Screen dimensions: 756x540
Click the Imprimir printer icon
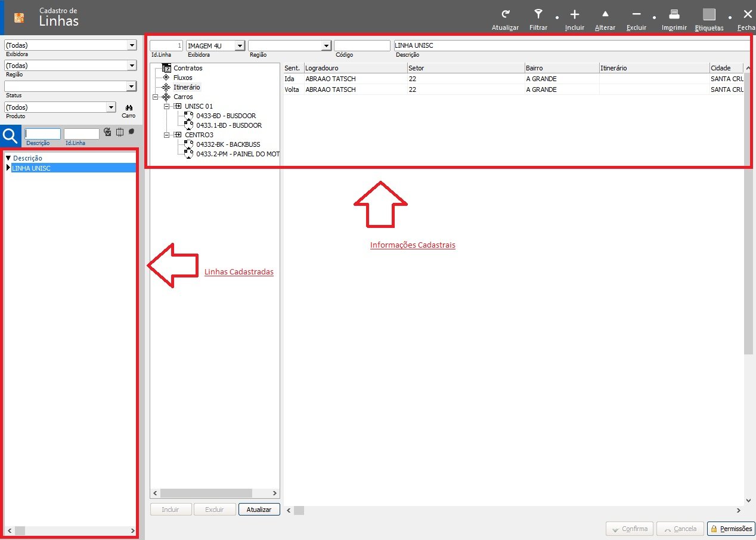(674, 15)
